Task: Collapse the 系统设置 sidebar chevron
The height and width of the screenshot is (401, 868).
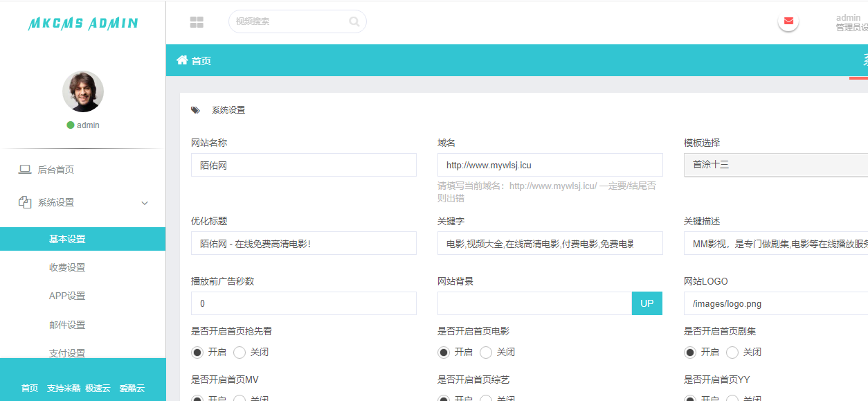Action: tap(145, 203)
